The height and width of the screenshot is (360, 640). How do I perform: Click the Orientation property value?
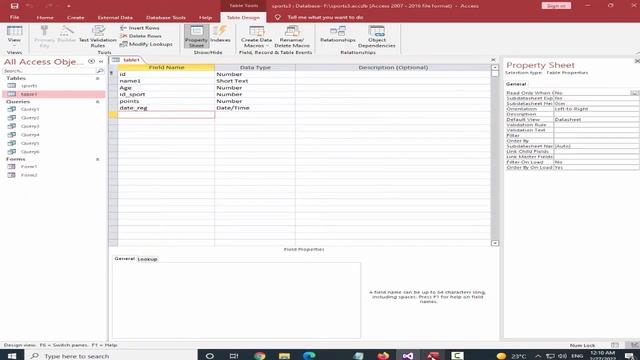pos(596,109)
